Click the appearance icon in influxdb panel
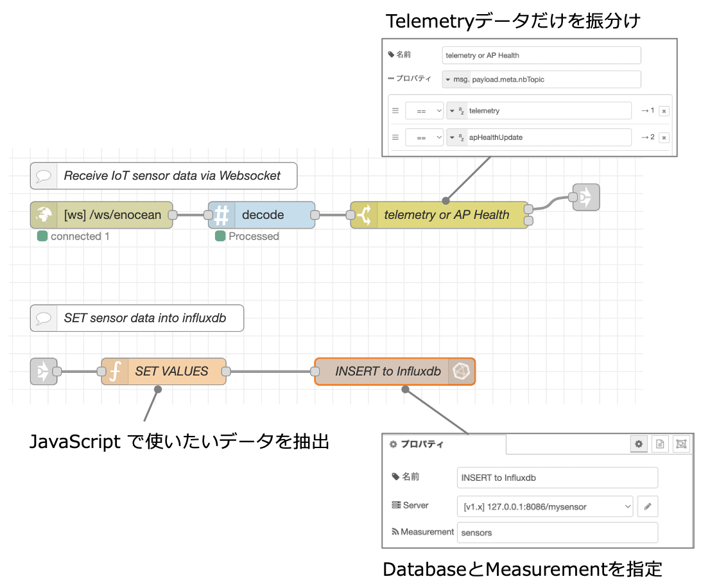 681,444
